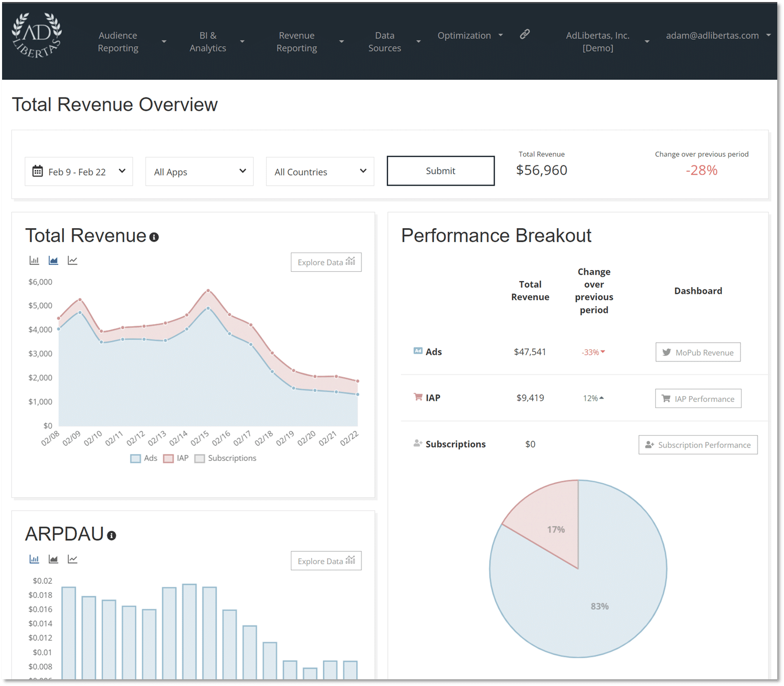Open Data Sources menu
The image size is (784, 686).
point(385,41)
